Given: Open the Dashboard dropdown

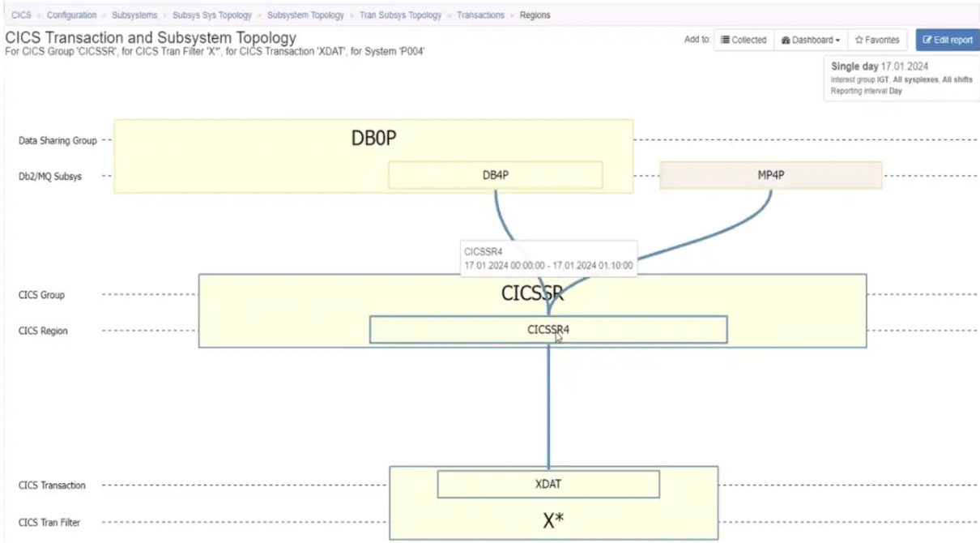Looking at the screenshot, I should coord(810,40).
